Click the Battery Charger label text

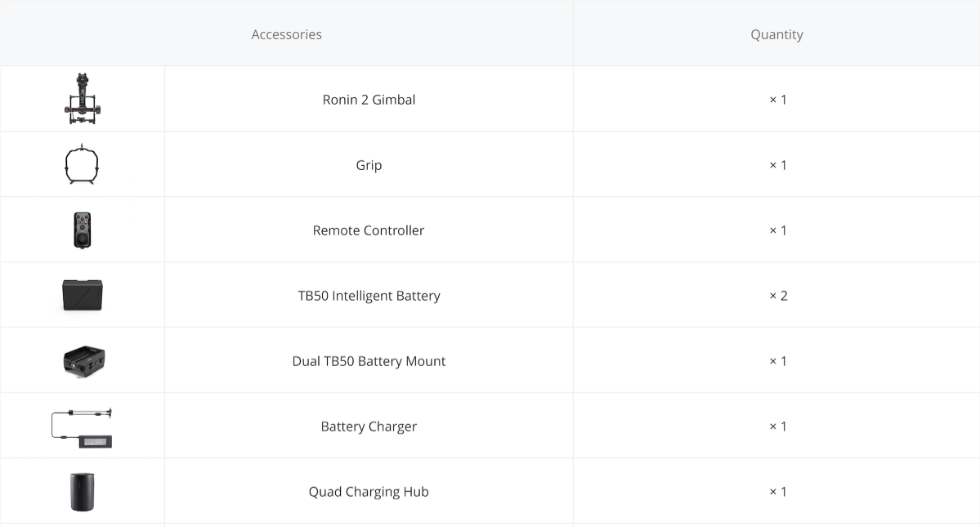[369, 427]
